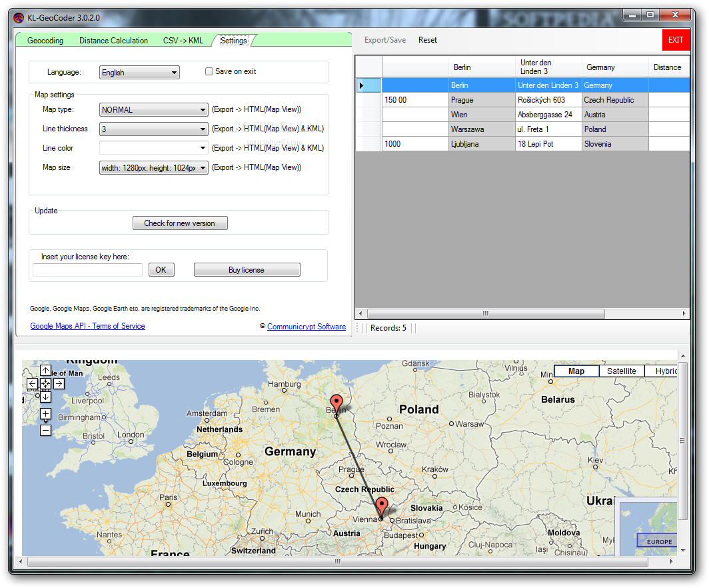Switch map to Map view
The image size is (709, 588).
coord(576,371)
